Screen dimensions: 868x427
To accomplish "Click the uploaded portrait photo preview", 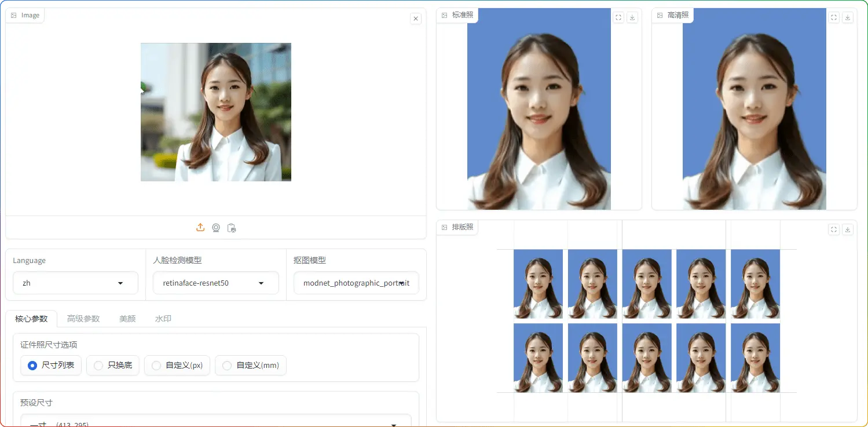I will [215, 112].
